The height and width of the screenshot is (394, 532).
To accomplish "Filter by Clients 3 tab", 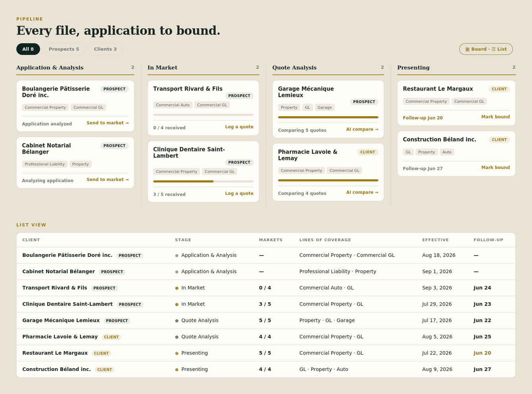I will coord(105,49).
